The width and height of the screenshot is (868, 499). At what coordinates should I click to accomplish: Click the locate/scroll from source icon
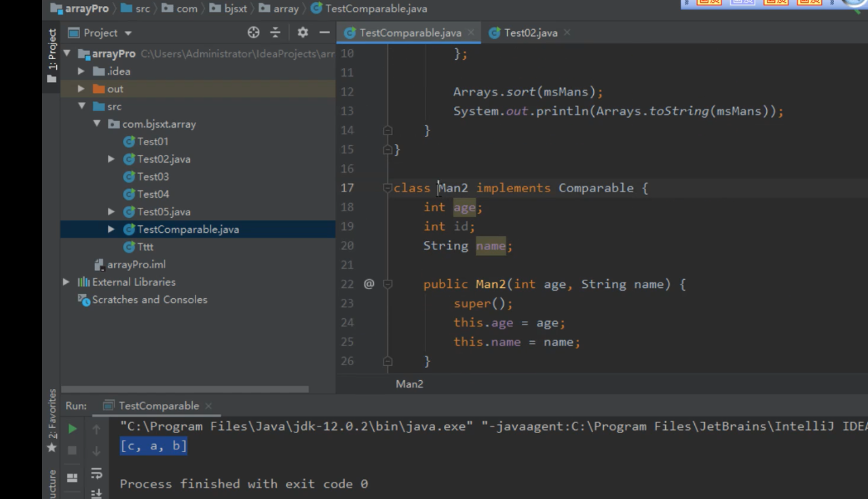(253, 33)
